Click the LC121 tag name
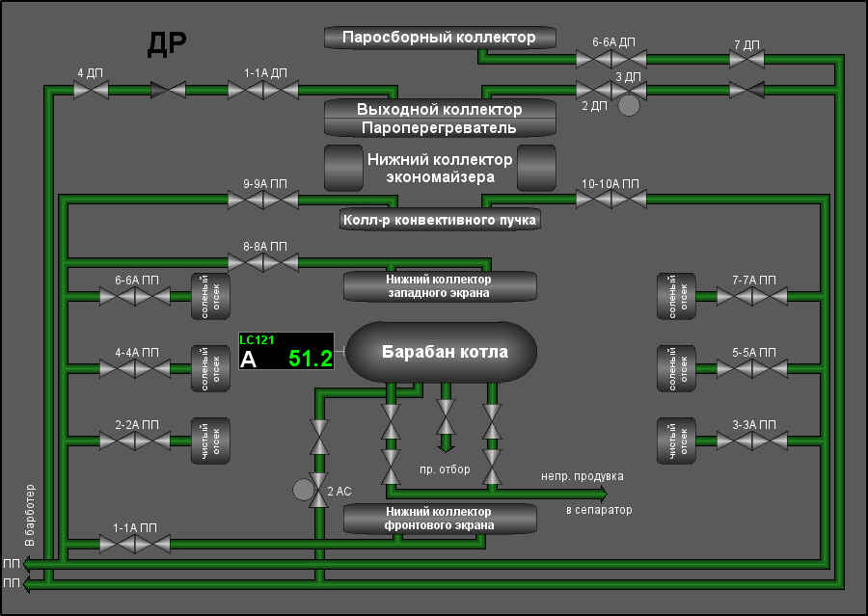 (x=257, y=340)
